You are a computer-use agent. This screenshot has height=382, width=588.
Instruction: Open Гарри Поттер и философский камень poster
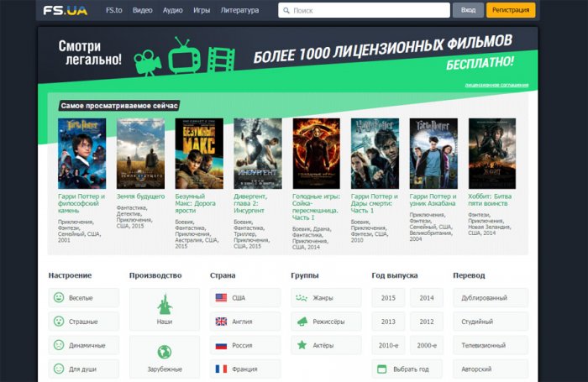click(82, 154)
